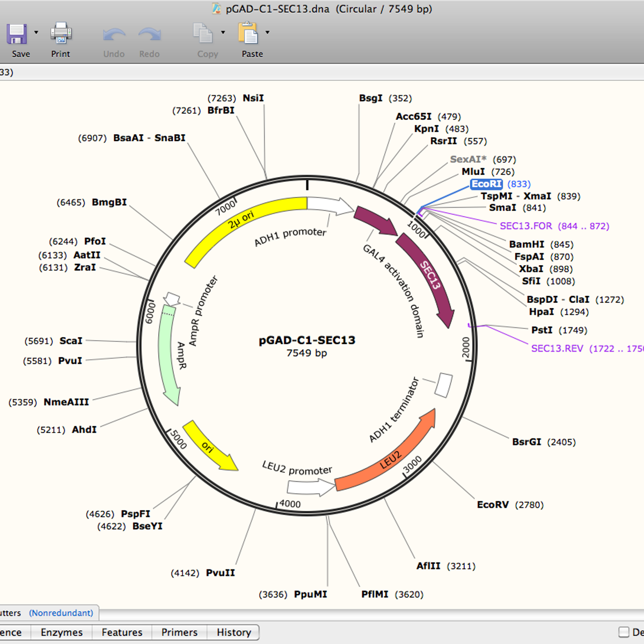Click the Paste clipboard icon

tap(248, 33)
